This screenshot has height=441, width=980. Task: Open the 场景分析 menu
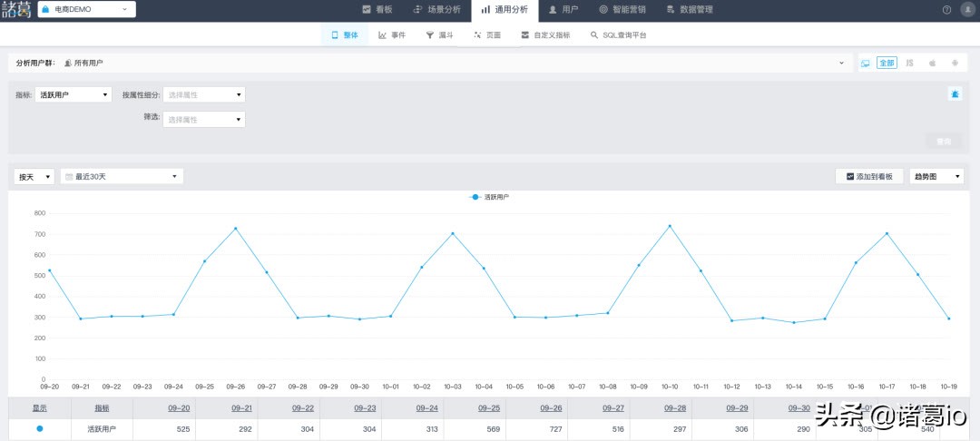436,9
